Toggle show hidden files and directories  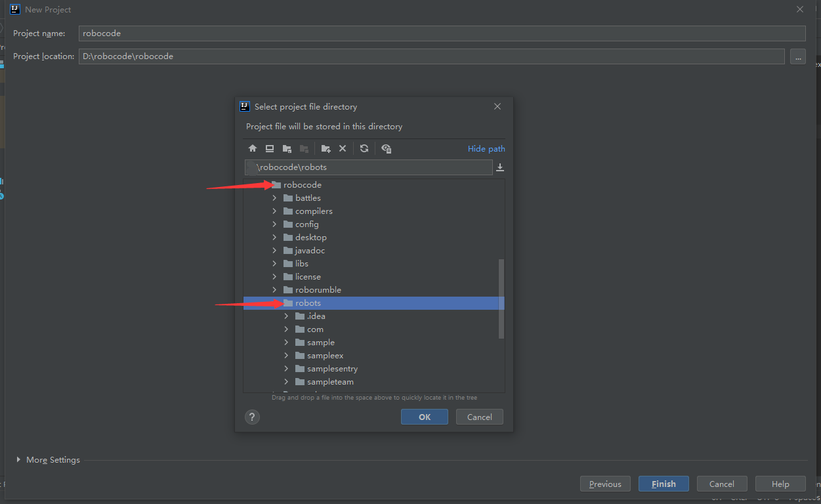[386, 149]
